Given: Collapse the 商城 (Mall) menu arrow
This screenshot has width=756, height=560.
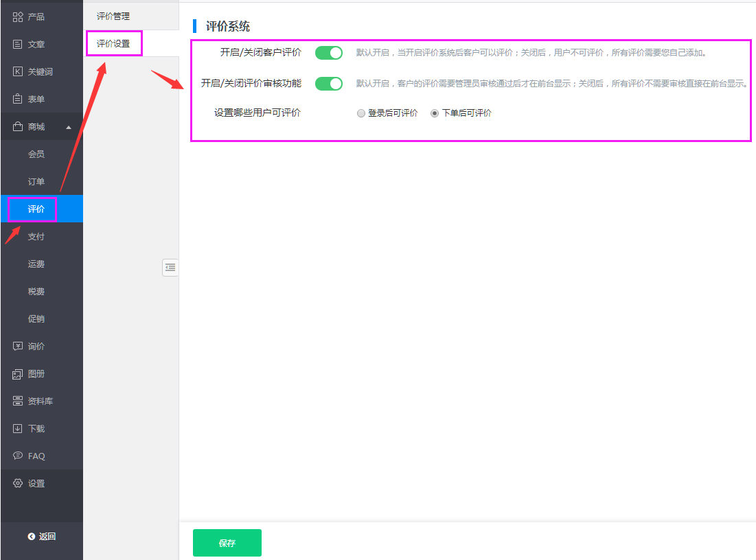Looking at the screenshot, I should (x=68, y=127).
